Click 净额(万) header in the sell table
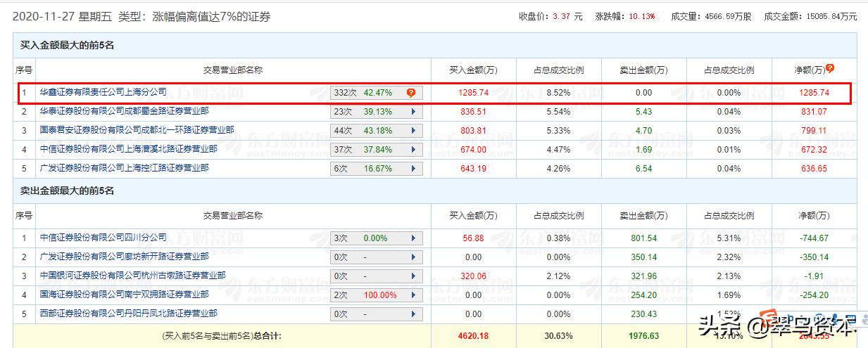The width and height of the screenshot is (868, 348). click(814, 215)
